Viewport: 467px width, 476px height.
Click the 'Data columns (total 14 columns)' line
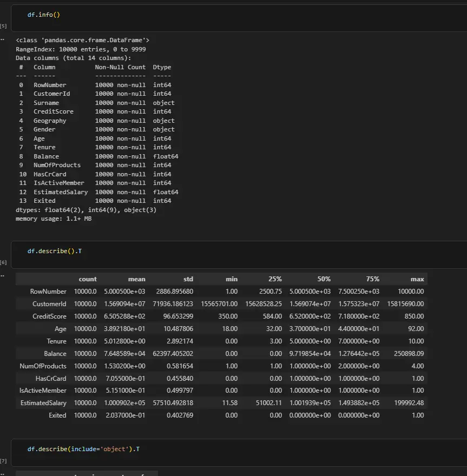click(x=74, y=58)
